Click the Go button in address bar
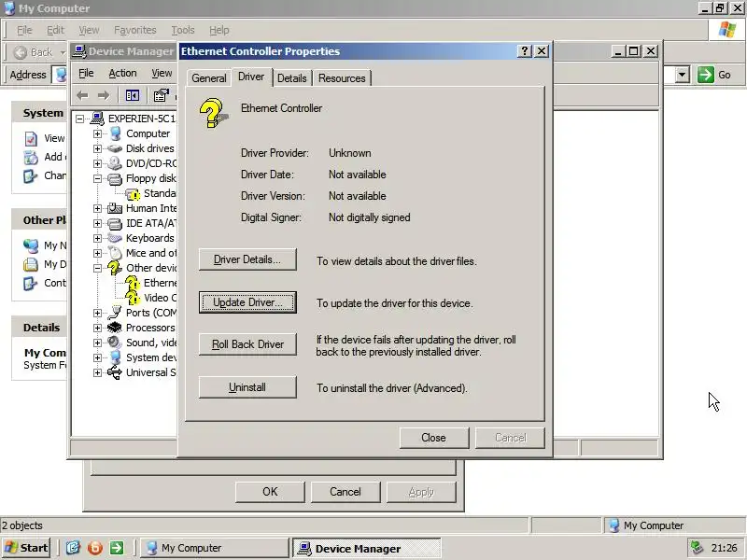The width and height of the screenshot is (747, 560). coord(714,75)
